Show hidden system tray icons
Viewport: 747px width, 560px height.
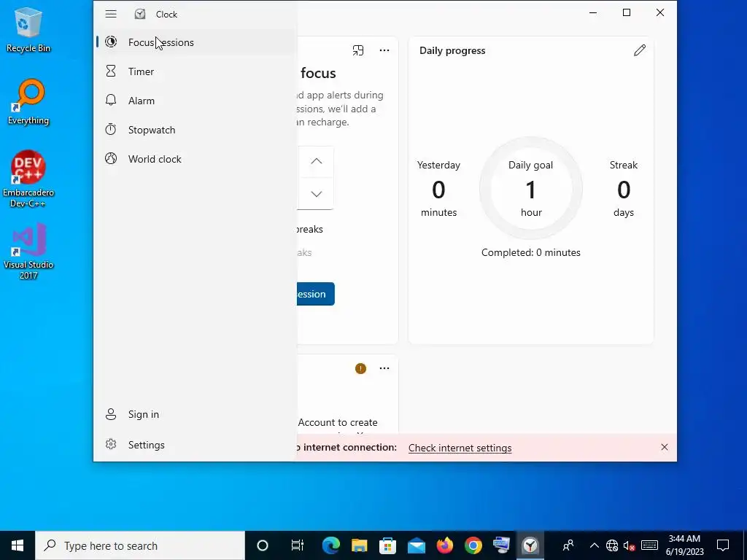click(594, 545)
